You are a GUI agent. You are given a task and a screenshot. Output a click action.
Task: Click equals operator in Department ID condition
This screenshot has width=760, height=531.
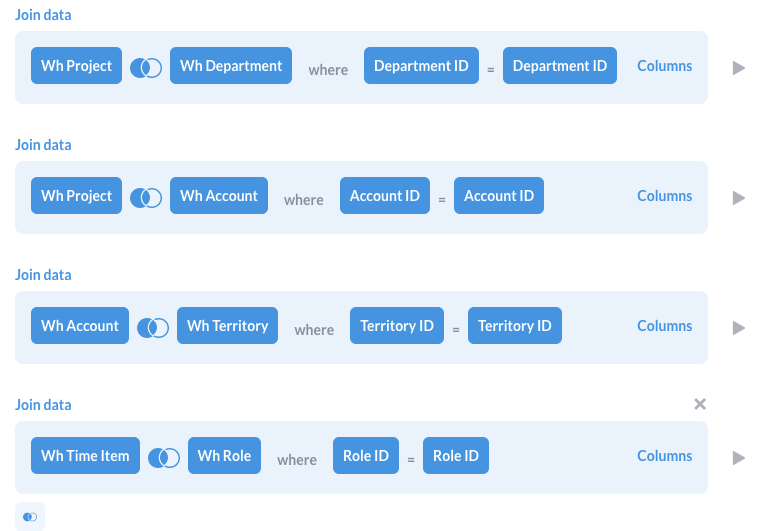(x=491, y=70)
